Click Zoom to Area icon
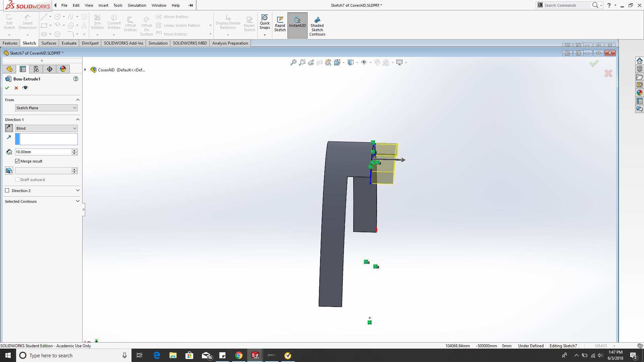Image resolution: width=644 pixels, height=362 pixels. pos(302,62)
